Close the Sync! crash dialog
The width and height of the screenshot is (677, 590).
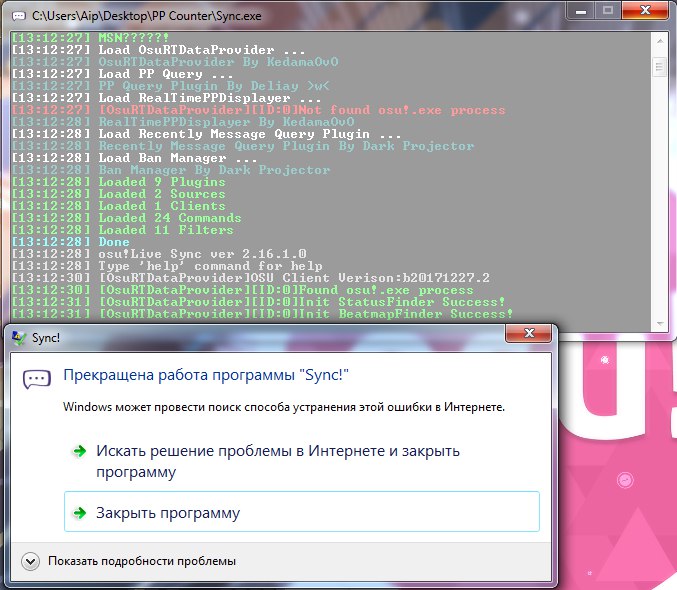coord(528,333)
